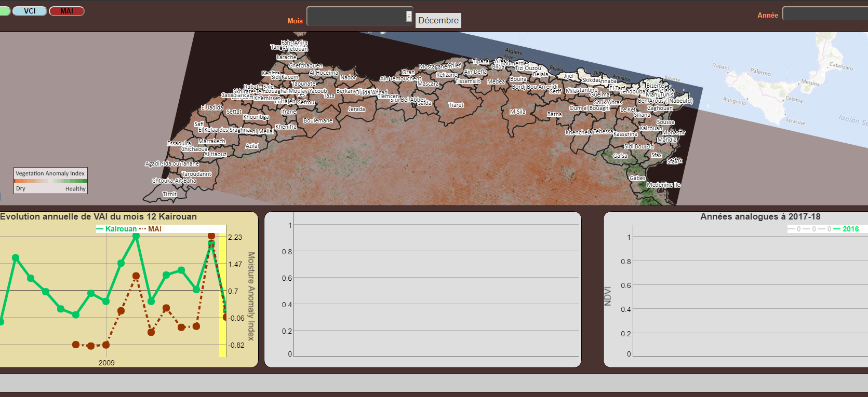
Task: Select the red MAI index pill button
Action: click(x=66, y=11)
